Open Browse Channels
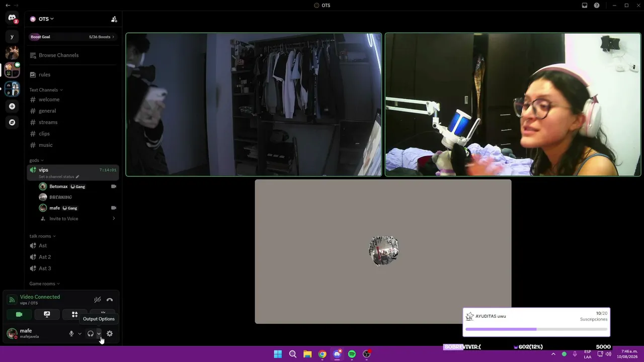 pyautogui.click(x=72, y=55)
